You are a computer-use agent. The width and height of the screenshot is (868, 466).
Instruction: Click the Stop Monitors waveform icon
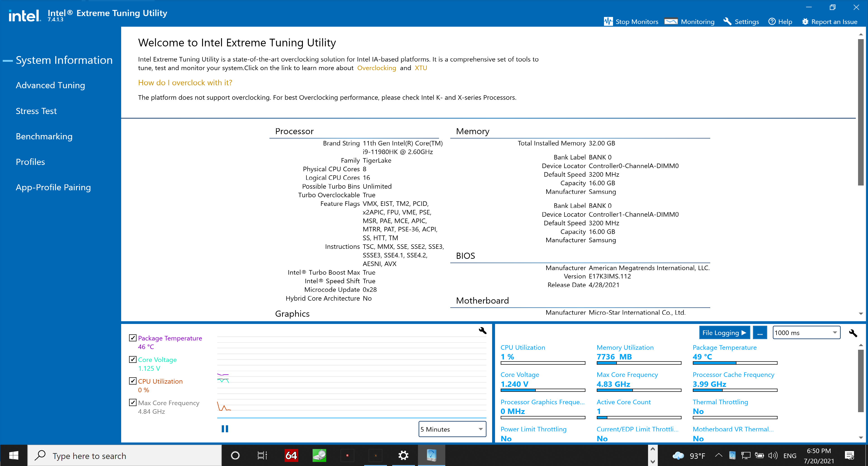[608, 21]
